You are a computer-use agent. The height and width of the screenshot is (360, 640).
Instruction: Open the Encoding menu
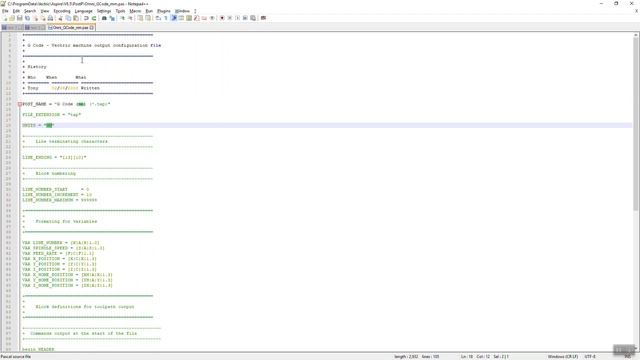coord(62,11)
